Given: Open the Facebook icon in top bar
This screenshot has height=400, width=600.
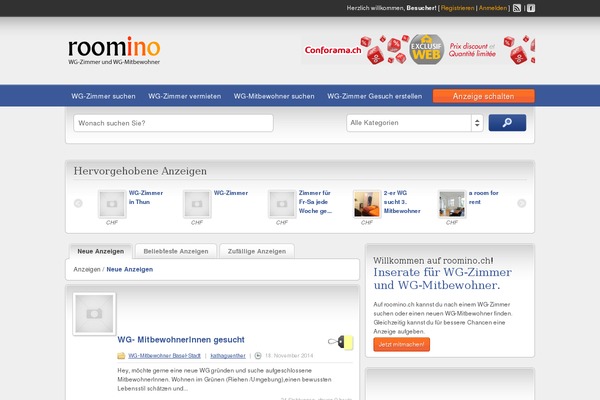Looking at the screenshot, I should coord(531,8).
